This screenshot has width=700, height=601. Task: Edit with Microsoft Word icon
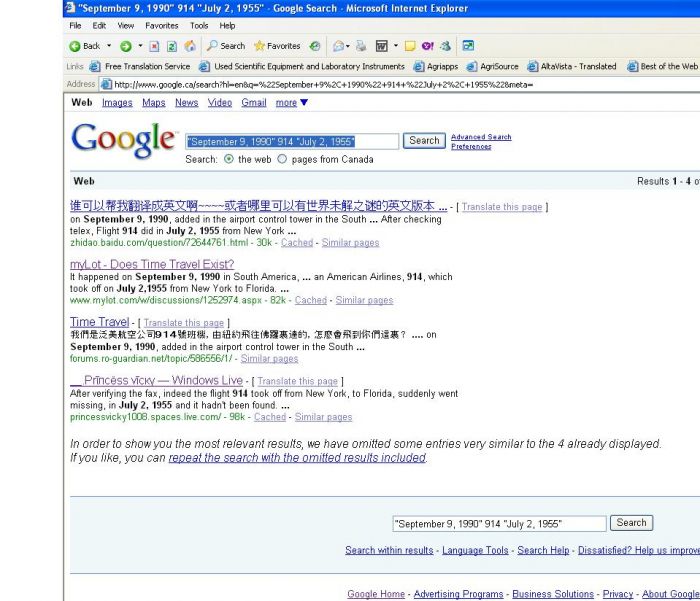pyautogui.click(x=382, y=46)
